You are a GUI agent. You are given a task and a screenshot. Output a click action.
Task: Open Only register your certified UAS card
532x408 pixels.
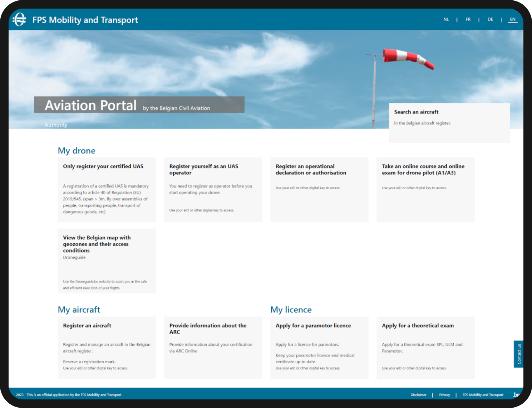tap(107, 189)
